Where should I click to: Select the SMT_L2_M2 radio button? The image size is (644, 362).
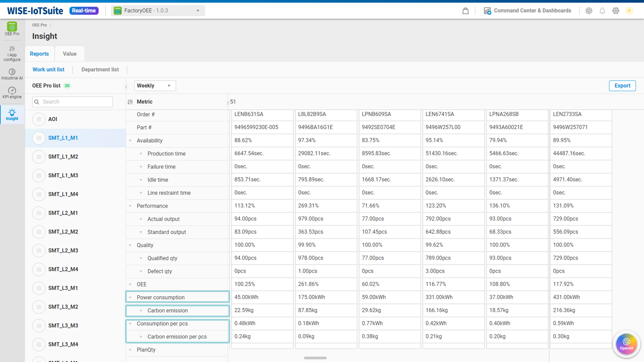(39, 232)
